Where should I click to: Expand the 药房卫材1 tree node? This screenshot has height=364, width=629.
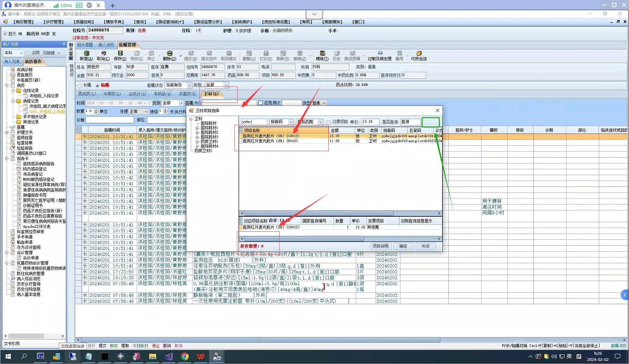point(197,142)
